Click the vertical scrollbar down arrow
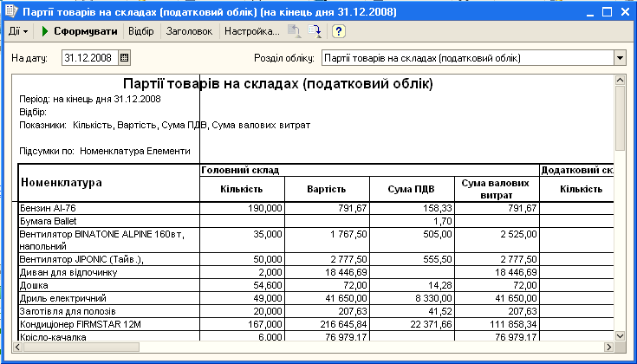Screen dimensions: 637x364 tap(620, 336)
